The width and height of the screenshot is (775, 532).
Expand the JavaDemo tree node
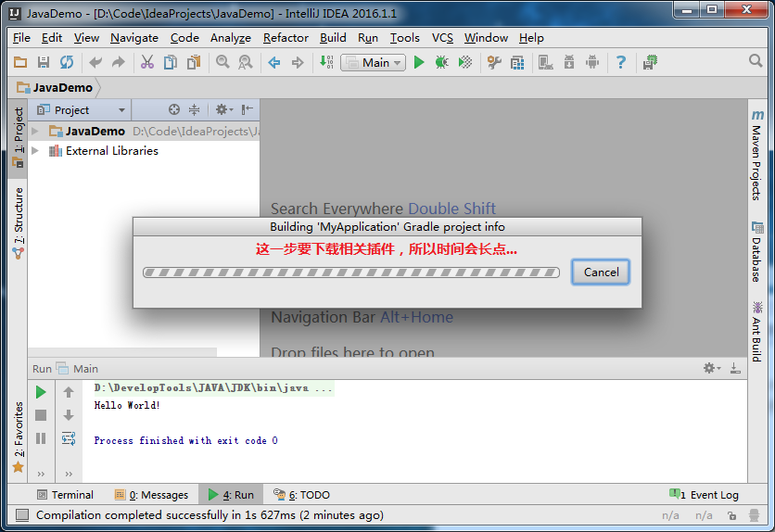(x=35, y=131)
